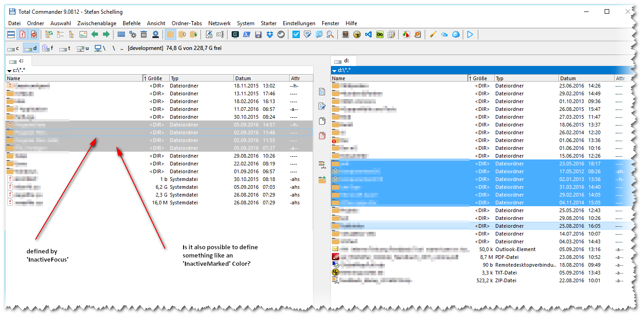This screenshot has width=644, height=318.
Task: Open the Zwischenablage menu
Action: 97,23
